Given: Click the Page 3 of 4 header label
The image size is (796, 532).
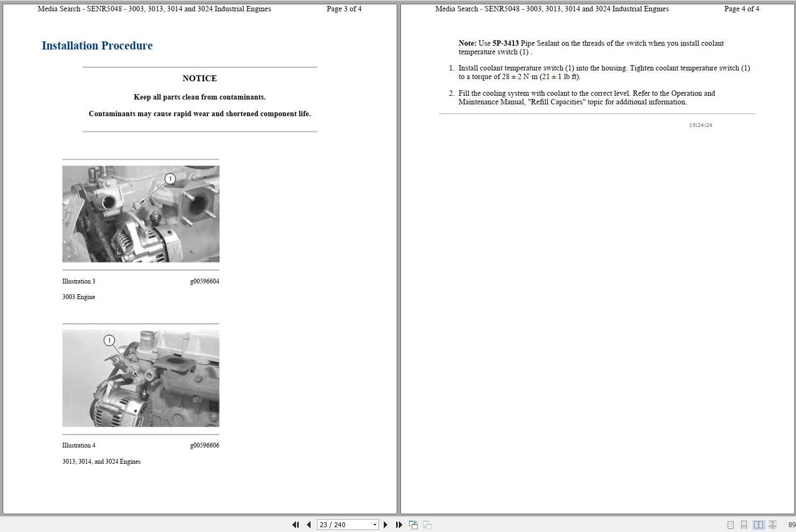Looking at the screenshot, I should pyautogui.click(x=344, y=9).
